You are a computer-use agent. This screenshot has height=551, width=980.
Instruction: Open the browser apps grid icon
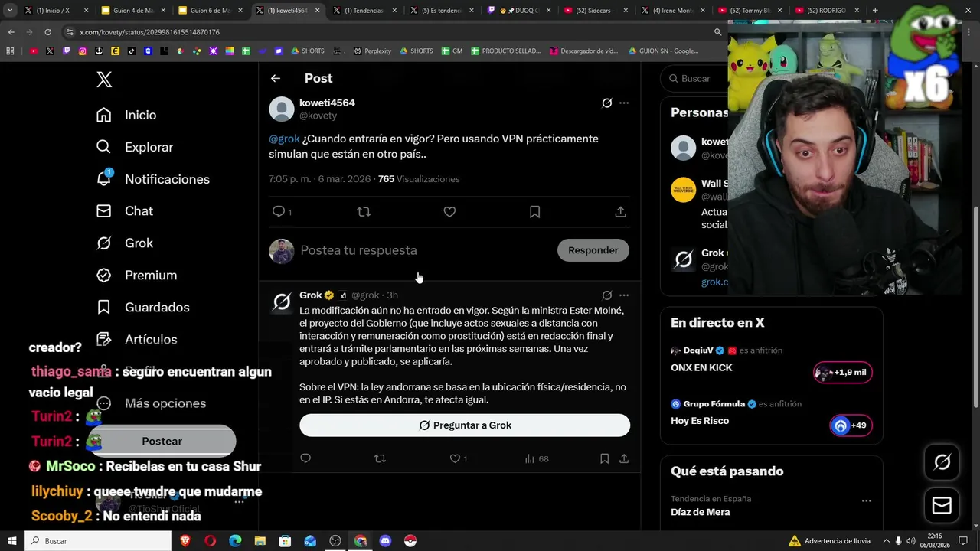[10, 51]
